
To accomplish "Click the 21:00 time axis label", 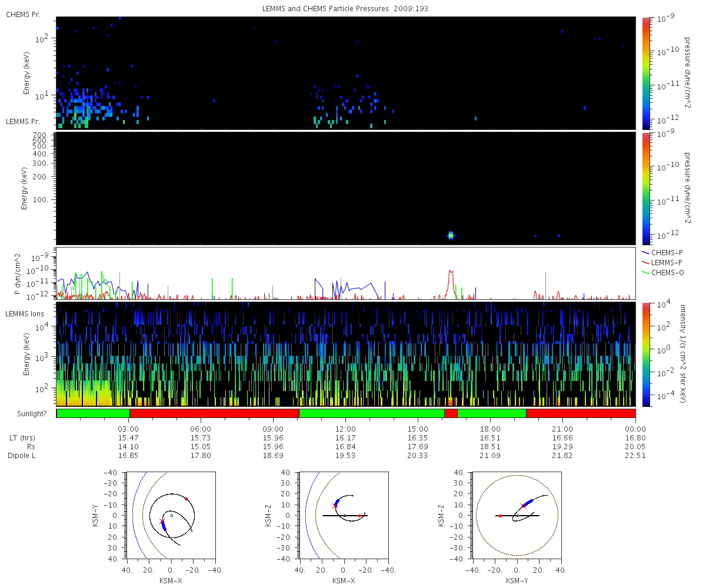I will 562,429.
